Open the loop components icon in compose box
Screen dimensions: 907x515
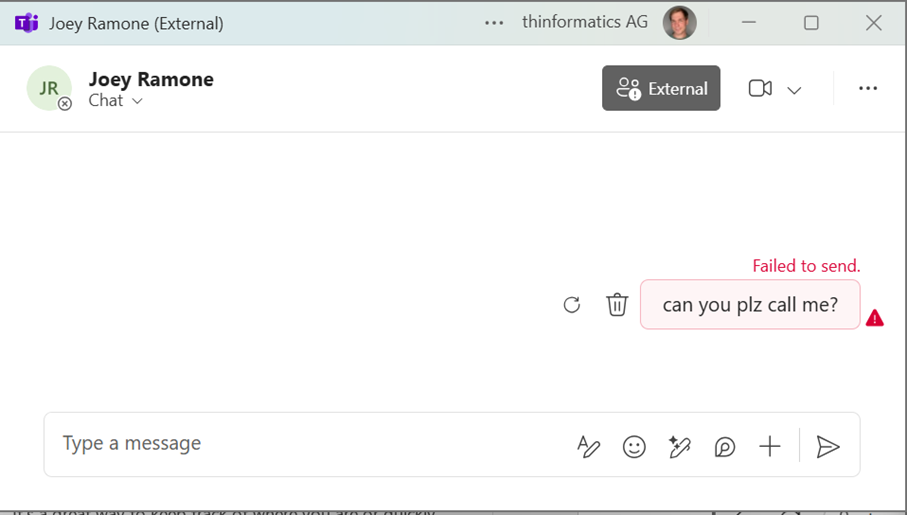(x=725, y=446)
